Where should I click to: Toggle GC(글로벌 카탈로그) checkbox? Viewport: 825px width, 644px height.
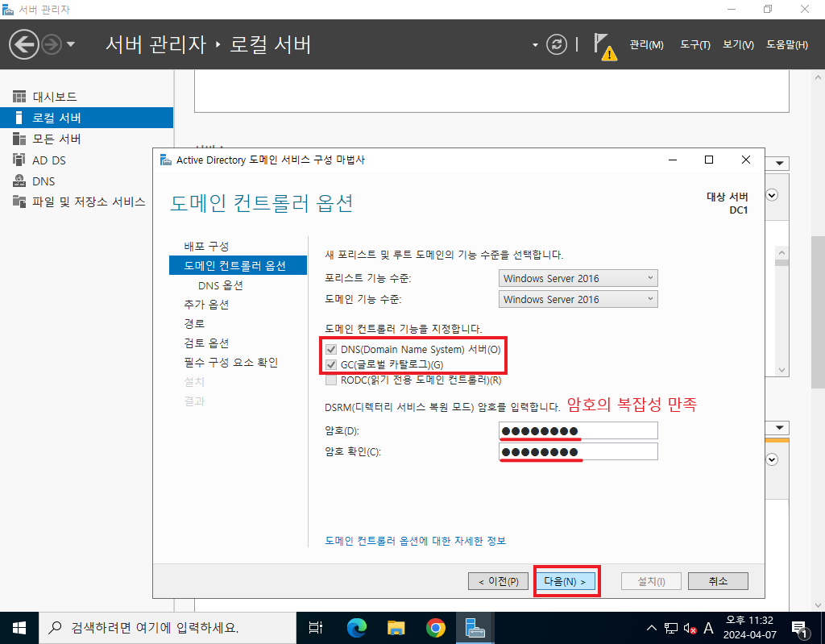coord(331,364)
